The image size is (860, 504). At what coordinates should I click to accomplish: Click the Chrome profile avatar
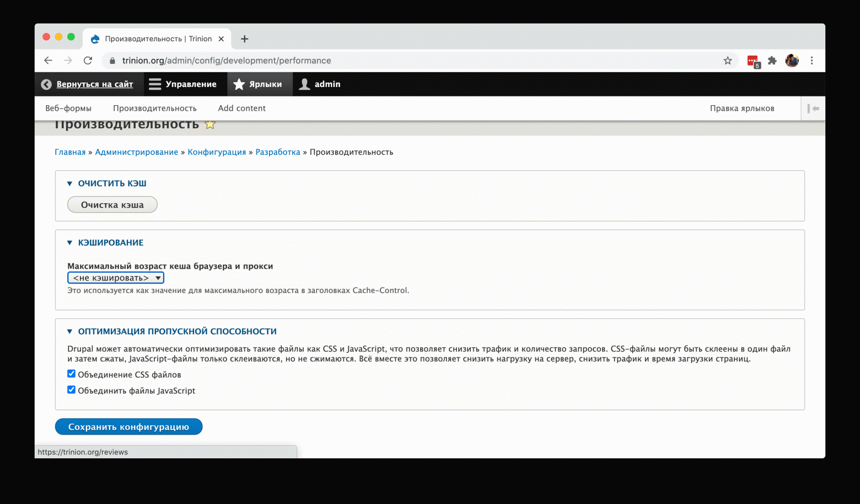(792, 61)
